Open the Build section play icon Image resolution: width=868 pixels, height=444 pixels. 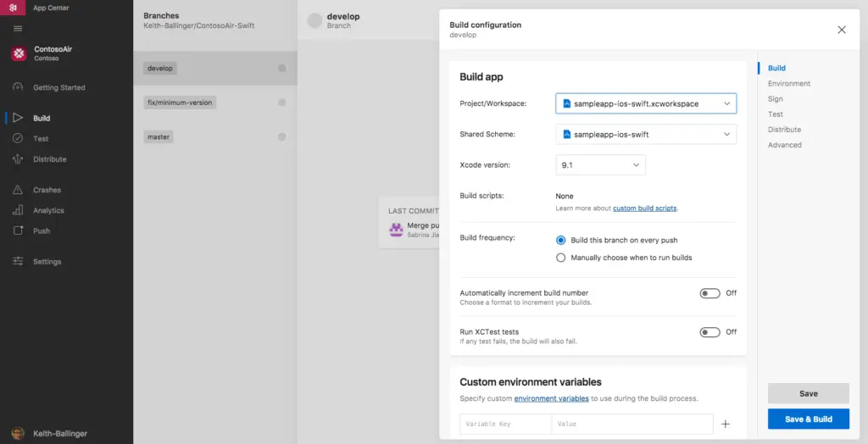pos(18,118)
